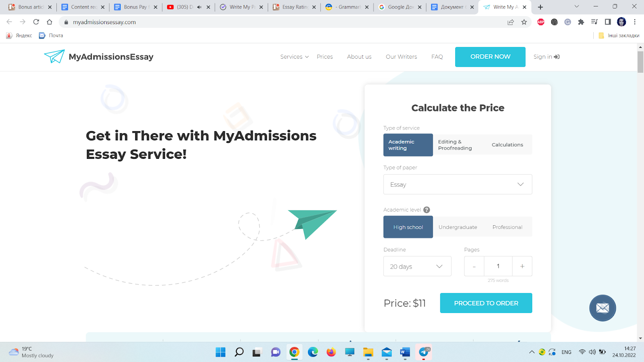This screenshot has width=644, height=362.
Task: Open the Інші закладки bookmarks folder
Action: click(x=619, y=35)
